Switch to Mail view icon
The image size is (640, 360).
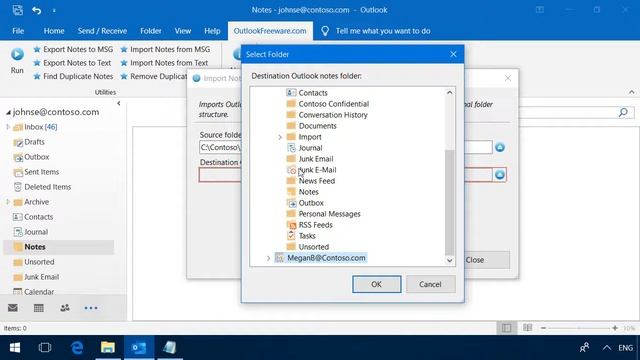13,308
